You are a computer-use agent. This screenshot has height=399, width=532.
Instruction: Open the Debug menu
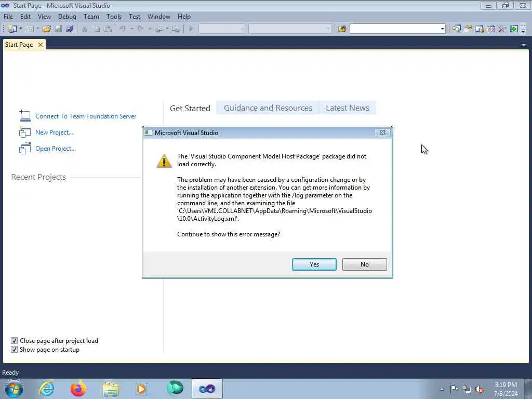[x=67, y=16]
